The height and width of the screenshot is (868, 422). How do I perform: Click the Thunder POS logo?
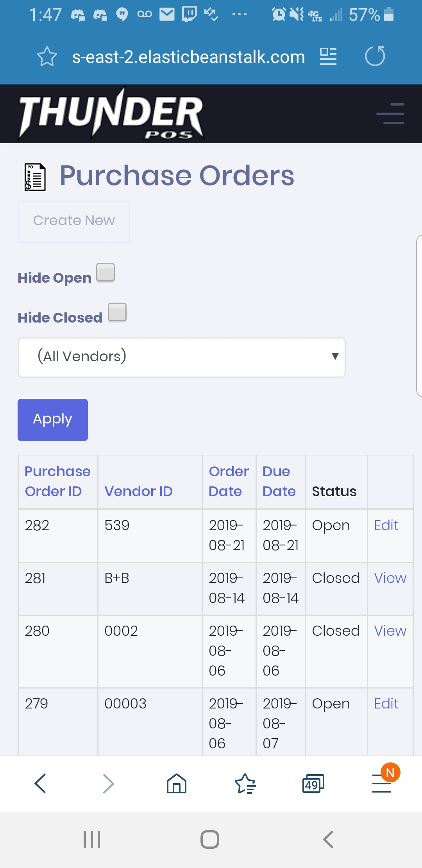[111, 114]
